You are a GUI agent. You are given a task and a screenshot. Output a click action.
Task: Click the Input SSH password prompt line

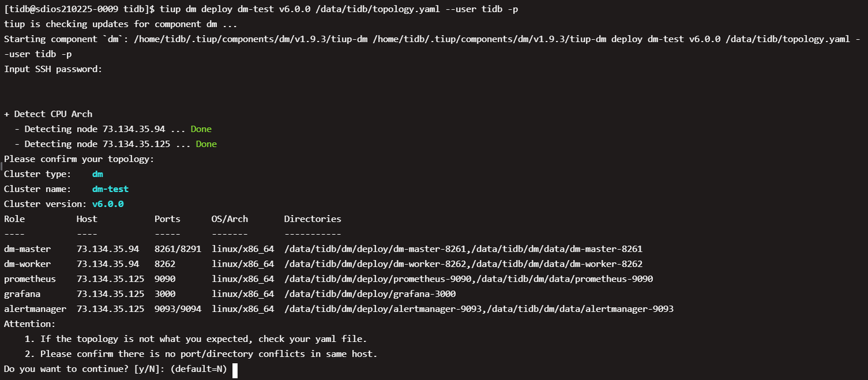pos(53,69)
